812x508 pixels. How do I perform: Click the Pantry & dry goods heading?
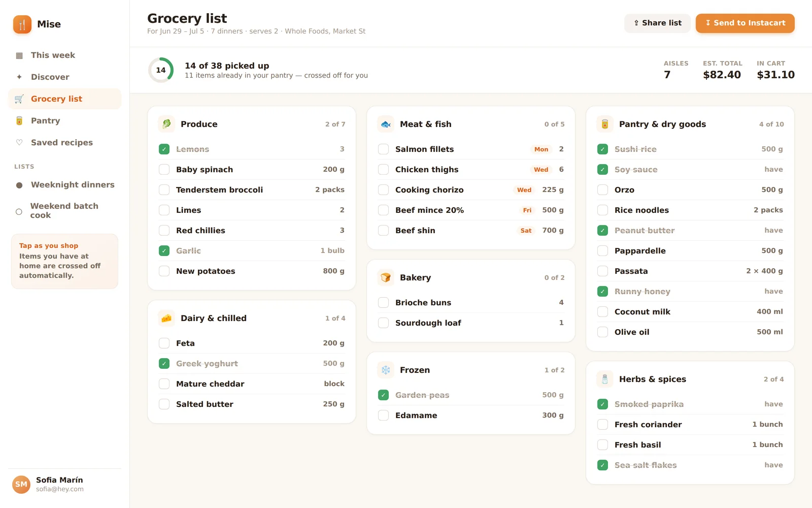tap(662, 124)
